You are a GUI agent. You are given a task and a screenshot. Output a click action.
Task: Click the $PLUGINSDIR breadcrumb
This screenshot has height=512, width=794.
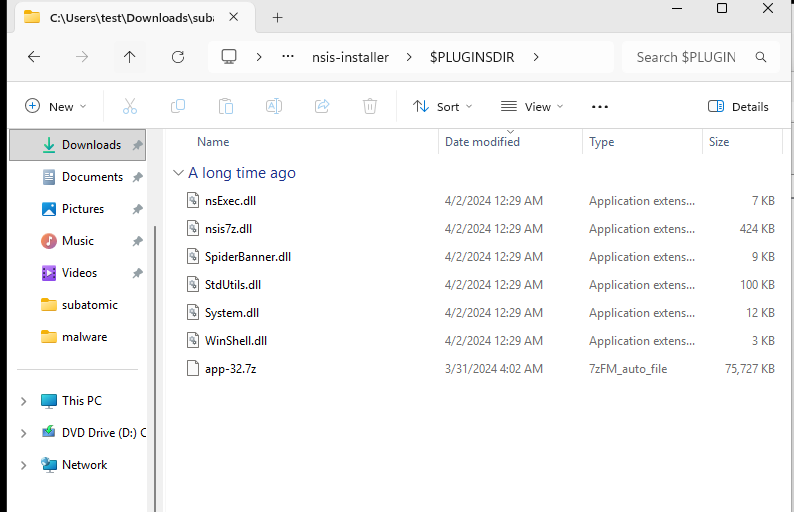pyautogui.click(x=472, y=57)
